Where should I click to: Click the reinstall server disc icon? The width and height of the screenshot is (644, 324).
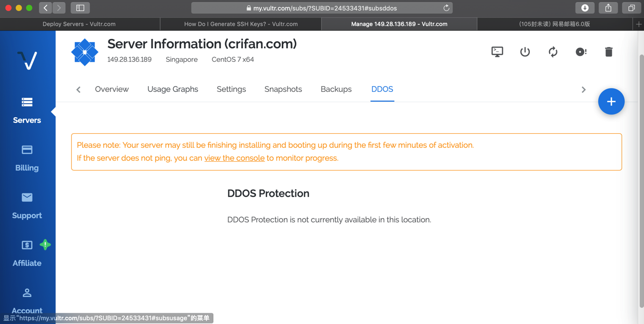(581, 52)
